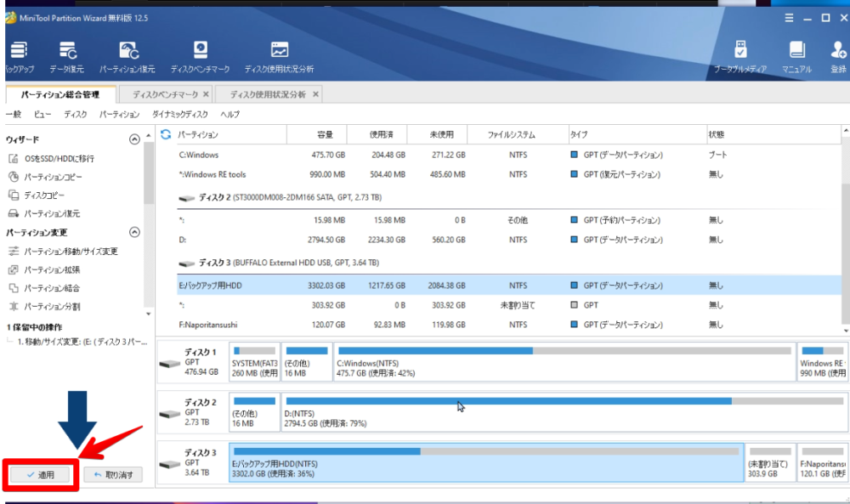Expand pending operation 1 tree item
Image resolution: width=850 pixels, height=504 pixels.
pyautogui.click(x=8, y=342)
